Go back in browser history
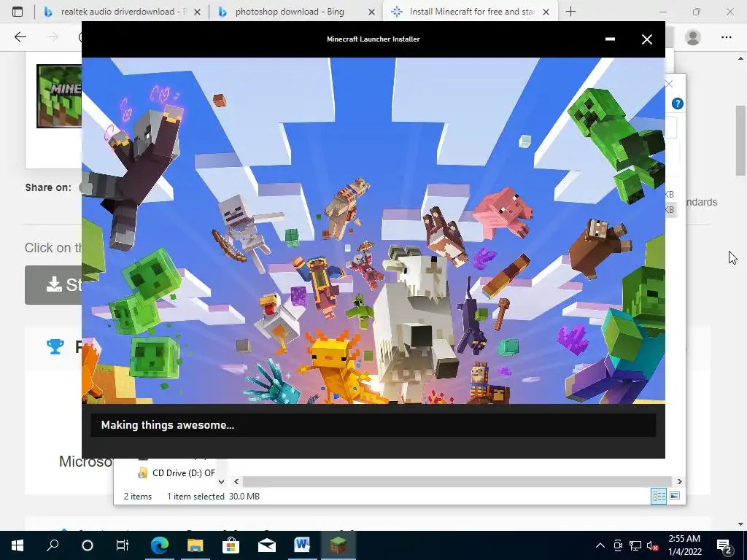 point(20,37)
